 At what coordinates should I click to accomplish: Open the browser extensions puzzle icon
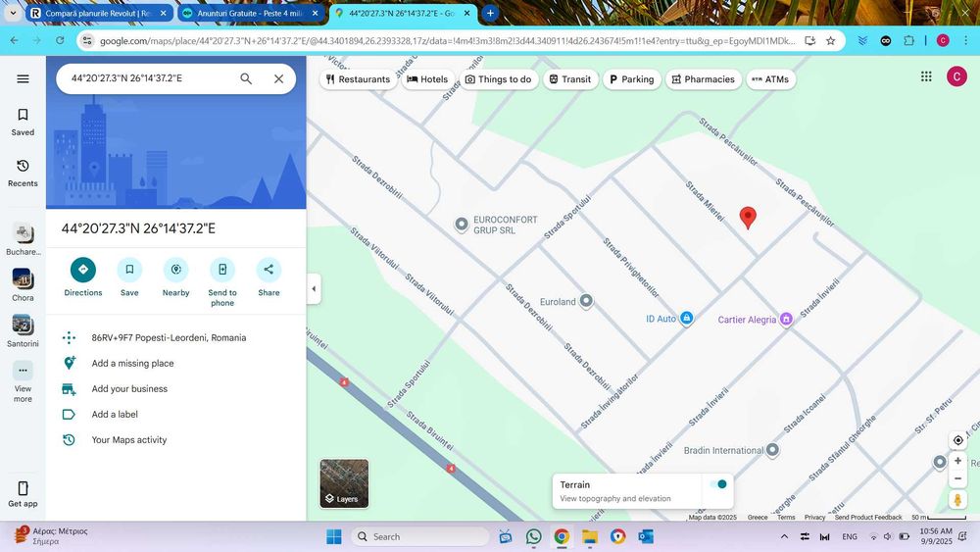coord(908,40)
